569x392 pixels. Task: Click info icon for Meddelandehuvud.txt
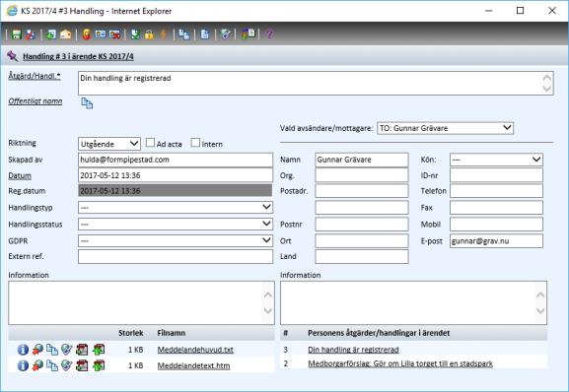(23, 350)
